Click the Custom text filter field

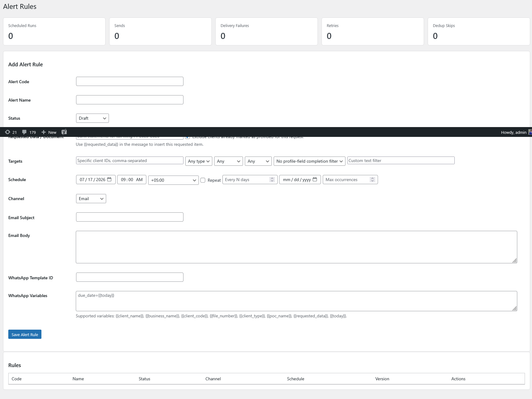click(x=401, y=161)
